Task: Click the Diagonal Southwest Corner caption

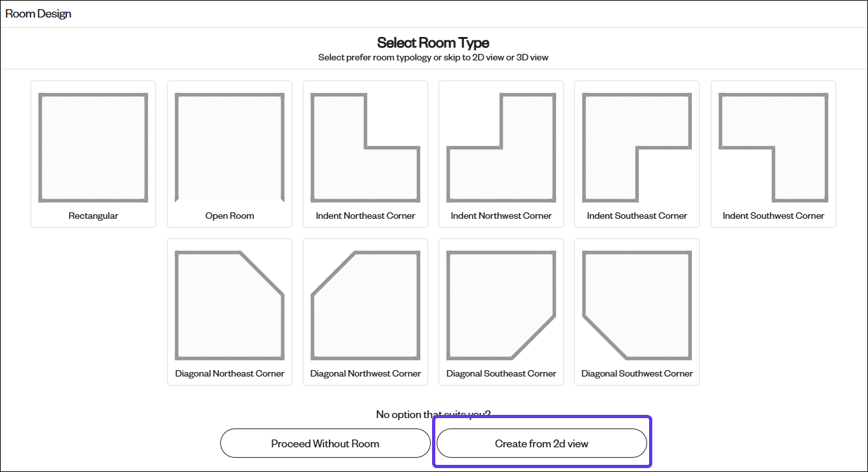Action: [637, 373]
